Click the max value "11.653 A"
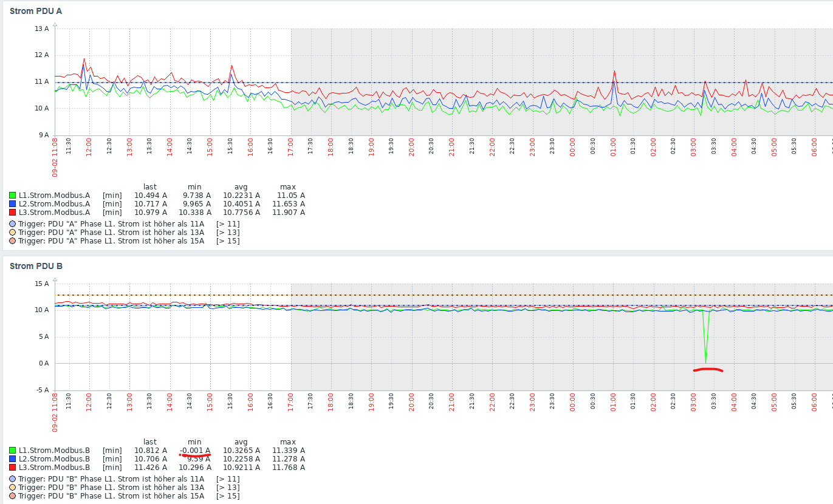Viewport: 833px width, 504px height. [289, 204]
